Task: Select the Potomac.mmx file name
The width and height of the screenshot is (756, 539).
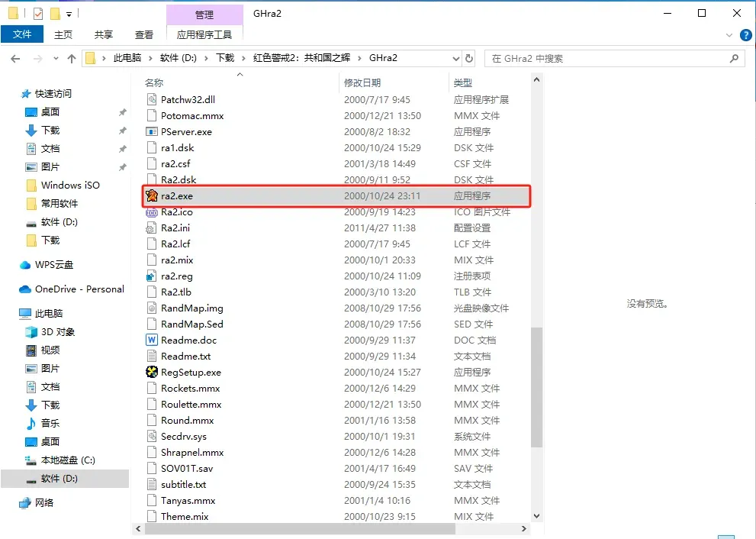Action: coord(192,116)
